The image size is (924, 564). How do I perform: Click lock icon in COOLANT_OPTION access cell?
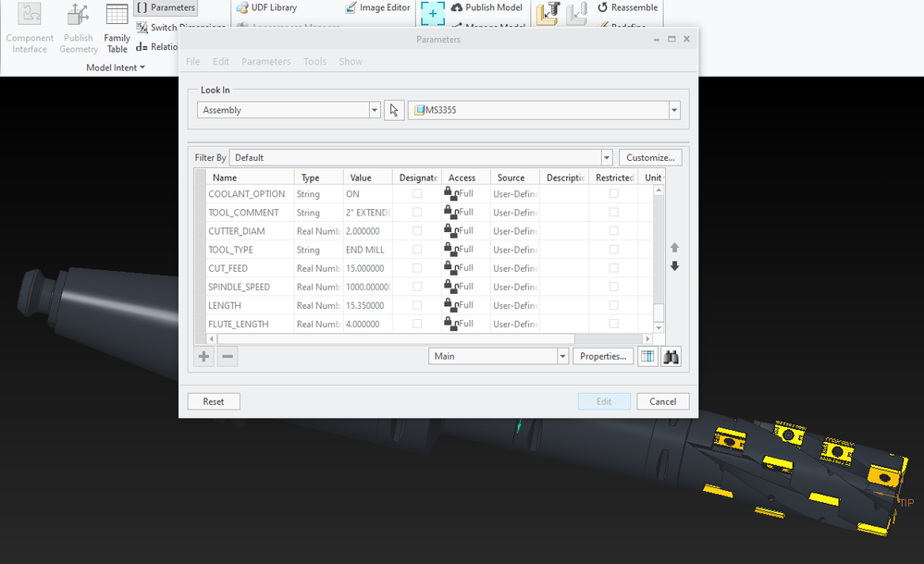point(450,194)
